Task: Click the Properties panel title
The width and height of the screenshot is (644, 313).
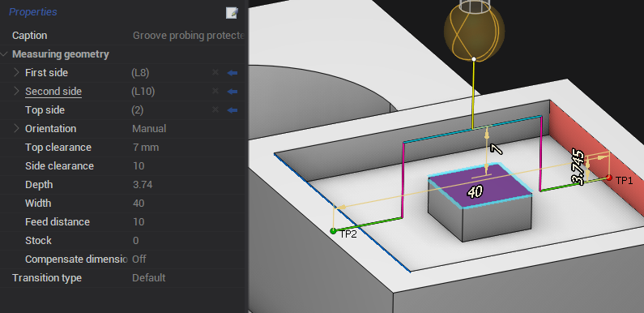Action: (33, 12)
